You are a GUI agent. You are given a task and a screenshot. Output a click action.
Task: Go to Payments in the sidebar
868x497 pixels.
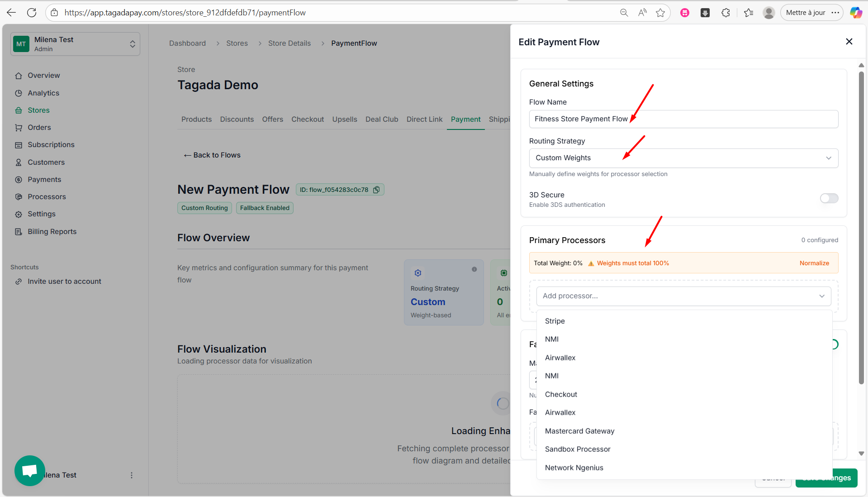[x=44, y=179]
